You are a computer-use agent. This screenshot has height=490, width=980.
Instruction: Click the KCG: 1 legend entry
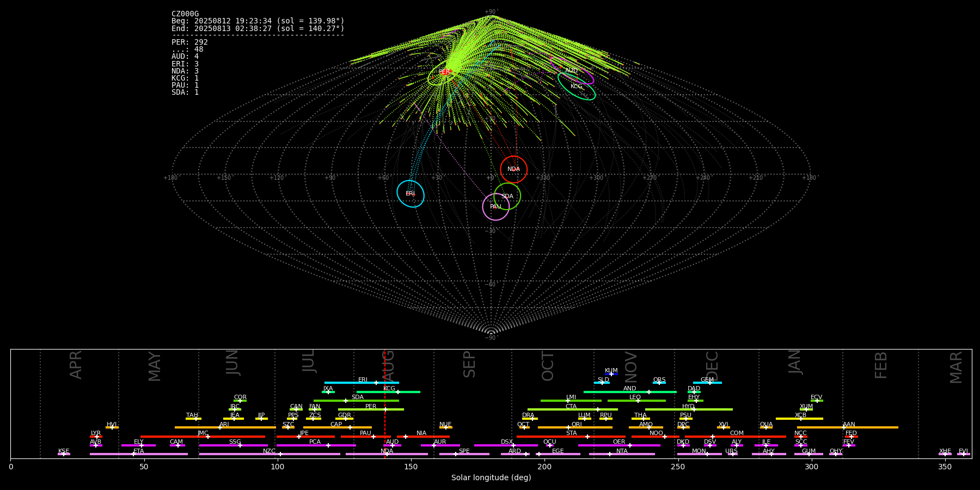coord(185,78)
